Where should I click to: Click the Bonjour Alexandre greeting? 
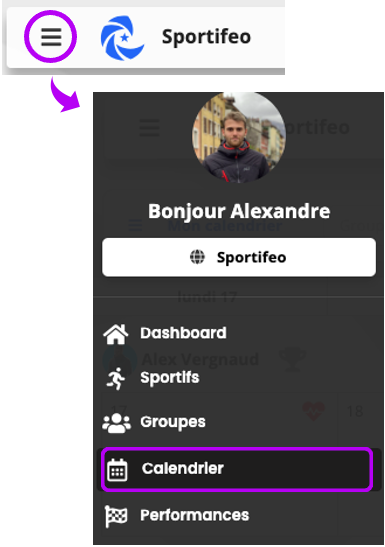[x=239, y=211]
